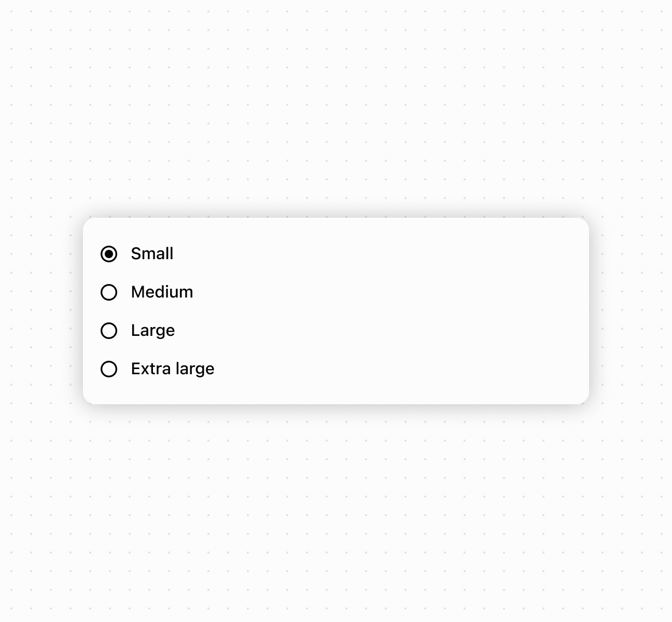The image size is (672, 622).
Task: Click the Small option label
Action: pyautogui.click(x=152, y=254)
